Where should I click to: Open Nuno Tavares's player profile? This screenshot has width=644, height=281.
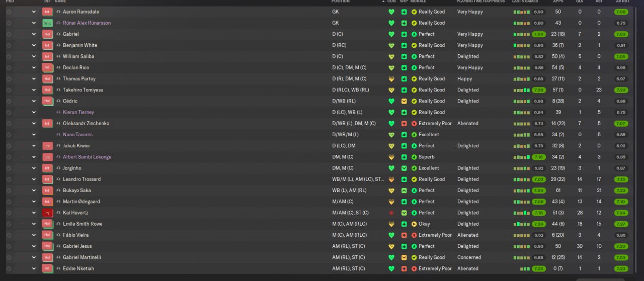pos(77,135)
